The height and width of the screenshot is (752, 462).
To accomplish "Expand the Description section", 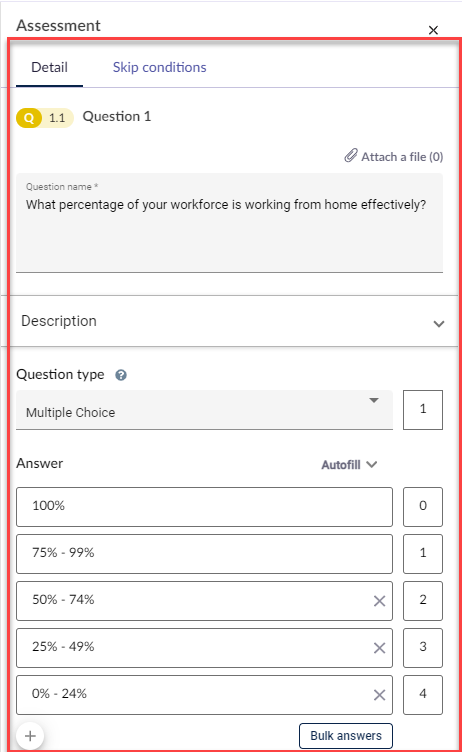I will pyautogui.click(x=438, y=324).
